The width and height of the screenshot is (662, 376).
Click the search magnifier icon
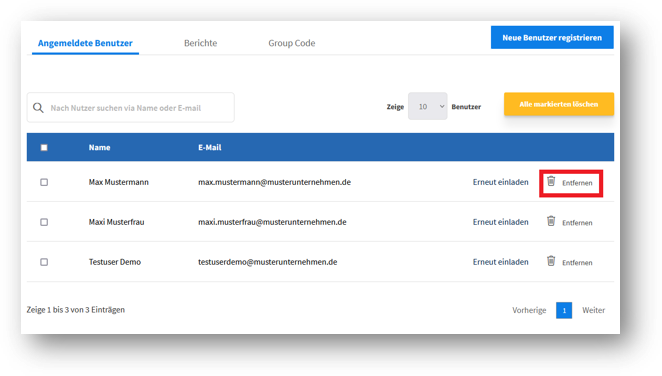tap(38, 108)
